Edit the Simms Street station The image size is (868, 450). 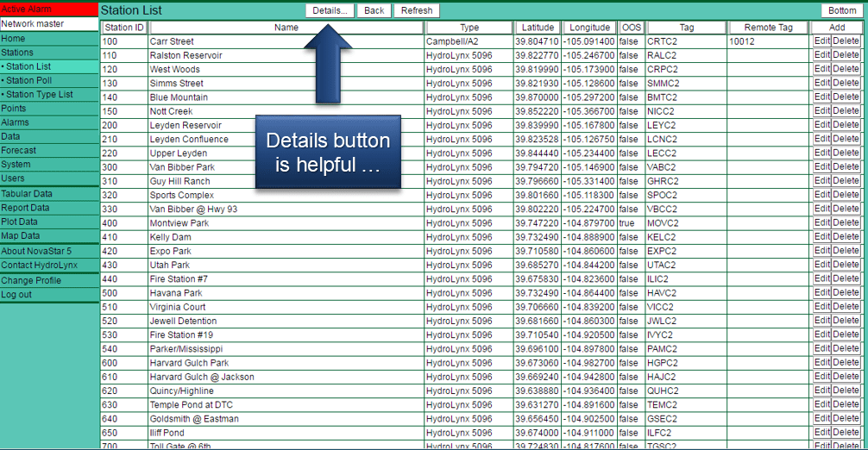point(822,83)
